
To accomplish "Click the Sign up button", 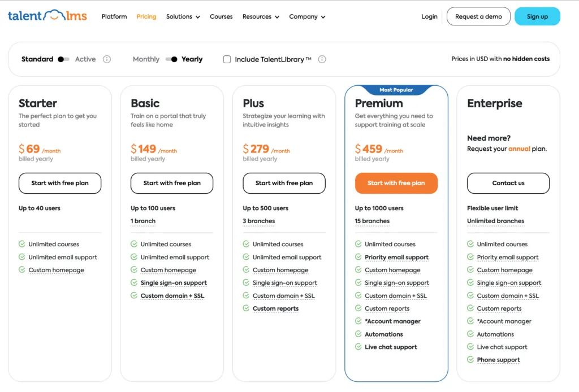I will [x=537, y=16].
